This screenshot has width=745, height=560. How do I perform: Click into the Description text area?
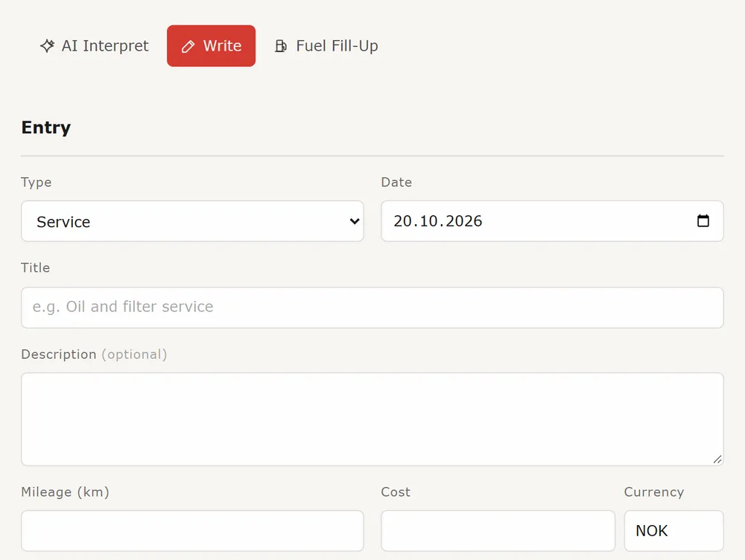coord(372,419)
